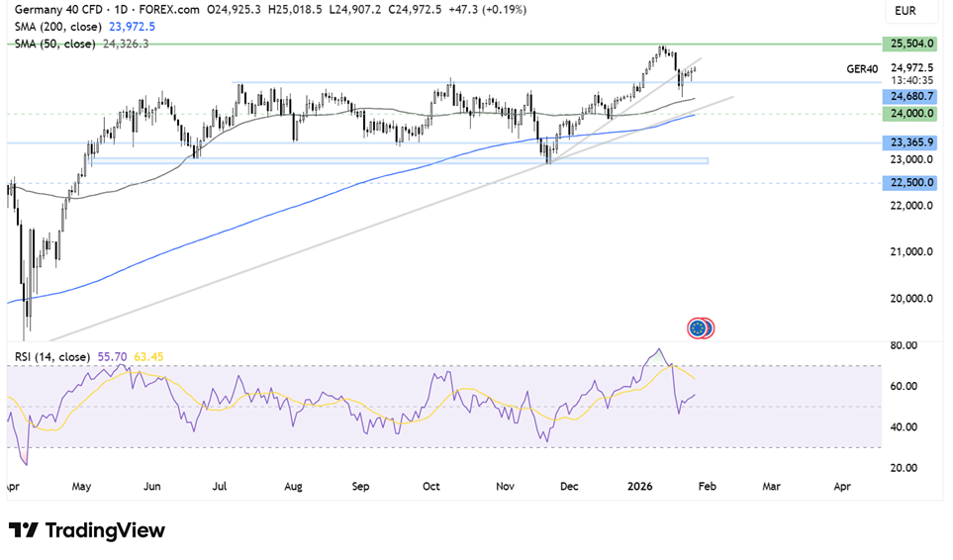Click the 24,000.0 green price label
953x560 pixels.
pos(911,114)
